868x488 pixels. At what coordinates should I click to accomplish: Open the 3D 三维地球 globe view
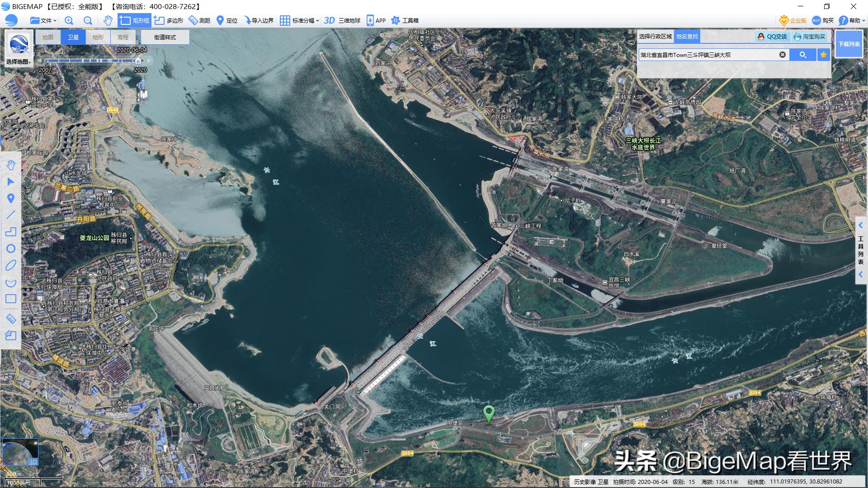click(x=342, y=20)
